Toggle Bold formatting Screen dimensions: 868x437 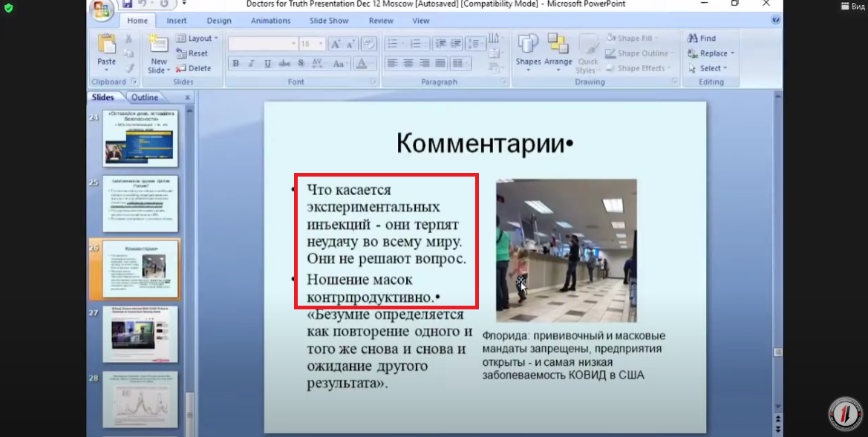[235, 64]
